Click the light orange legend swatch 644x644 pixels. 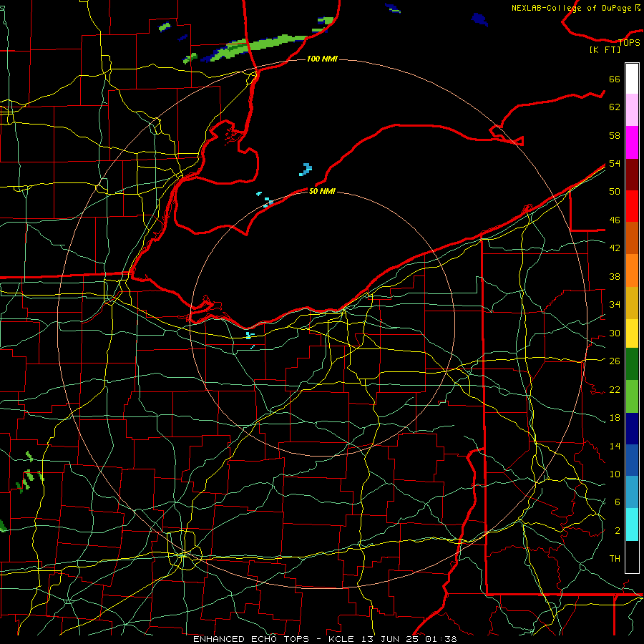(x=632, y=270)
